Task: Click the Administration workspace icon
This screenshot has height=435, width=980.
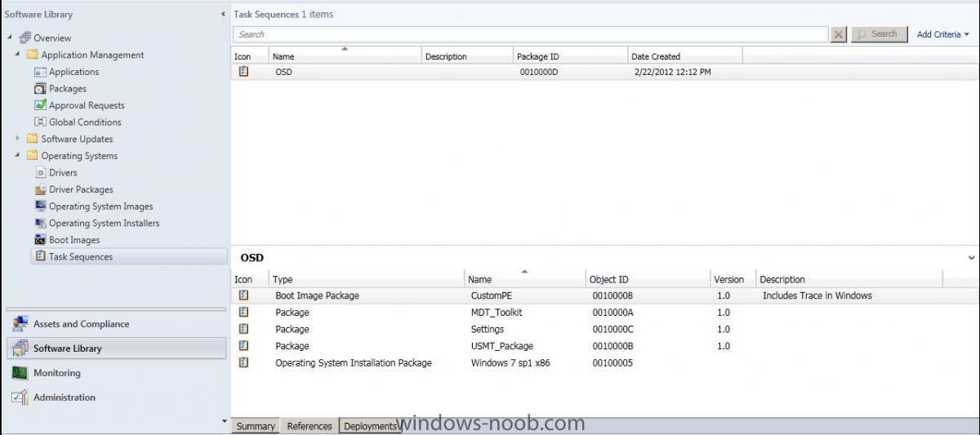Action: click(20, 397)
